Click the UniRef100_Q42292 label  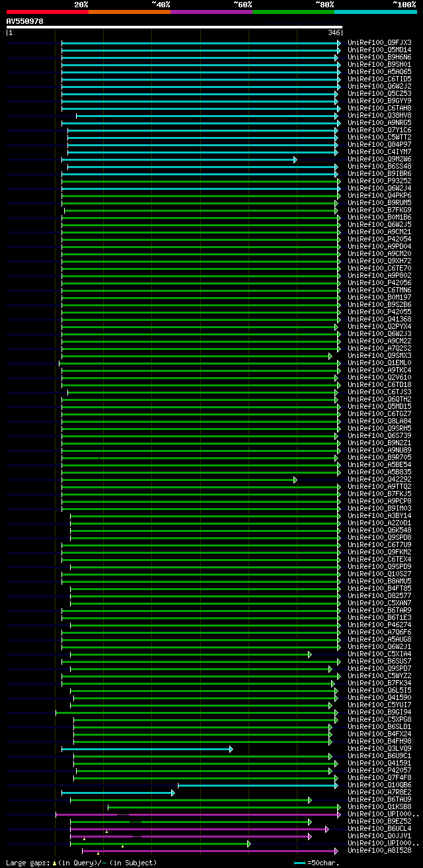pos(379,479)
